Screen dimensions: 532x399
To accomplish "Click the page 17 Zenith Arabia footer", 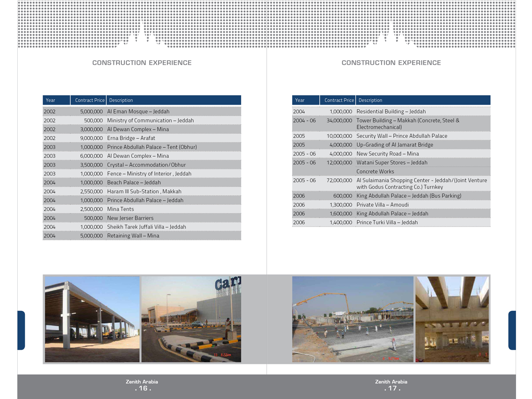I will 391,385.
